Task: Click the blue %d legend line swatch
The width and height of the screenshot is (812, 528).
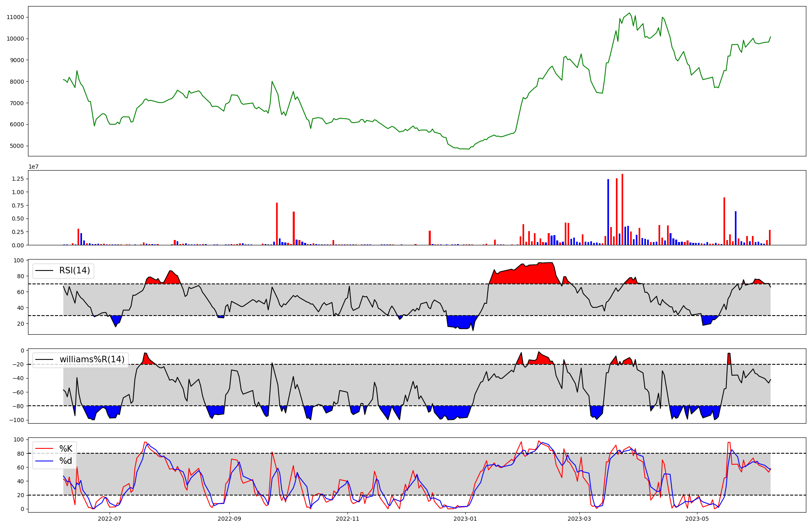Action: [x=44, y=461]
